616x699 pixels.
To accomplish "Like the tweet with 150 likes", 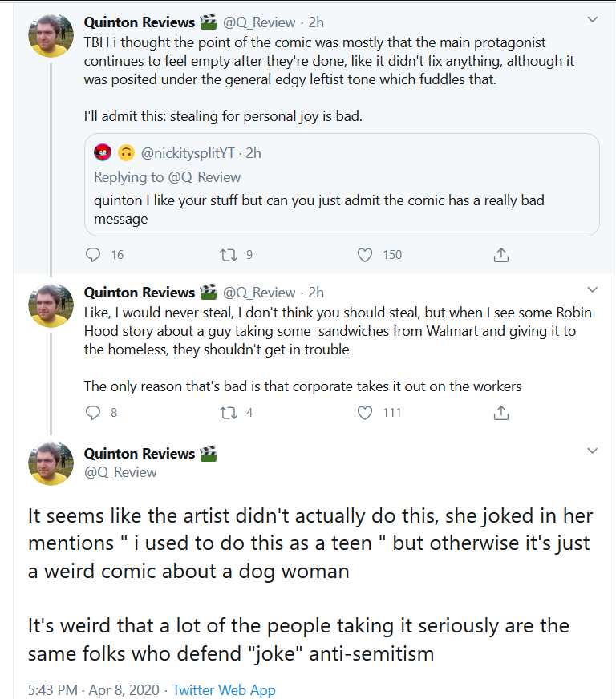I will [x=365, y=255].
